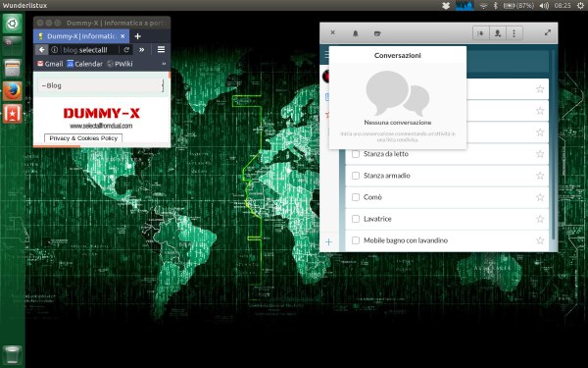Star the Lavatrice task

540,219
